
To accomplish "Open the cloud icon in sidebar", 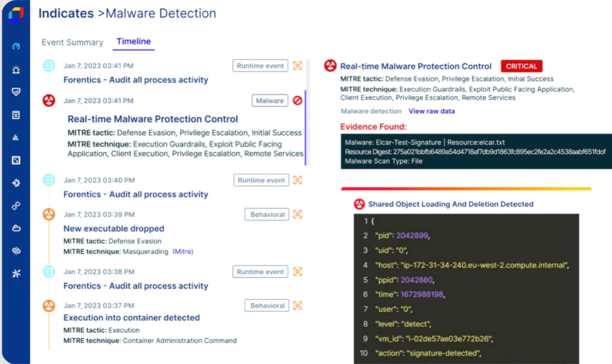I will [16, 228].
